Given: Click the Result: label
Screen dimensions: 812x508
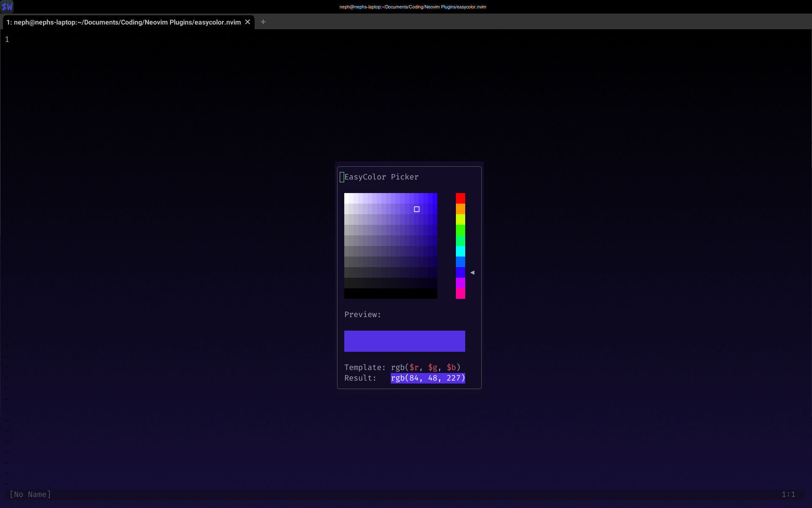Looking at the screenshot, I should coord(360,378).
